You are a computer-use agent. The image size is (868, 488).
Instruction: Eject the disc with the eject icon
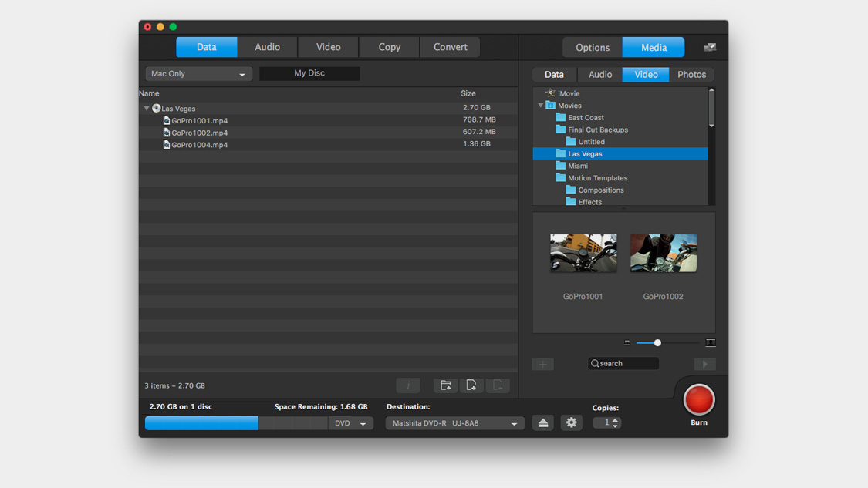[x=542, y=422]
